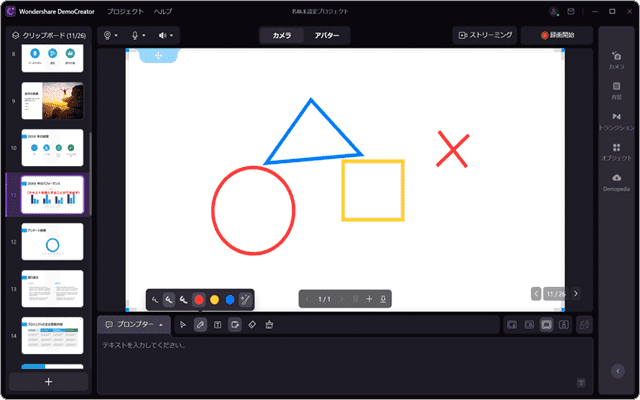Select slide thumbnail 11

52,195
